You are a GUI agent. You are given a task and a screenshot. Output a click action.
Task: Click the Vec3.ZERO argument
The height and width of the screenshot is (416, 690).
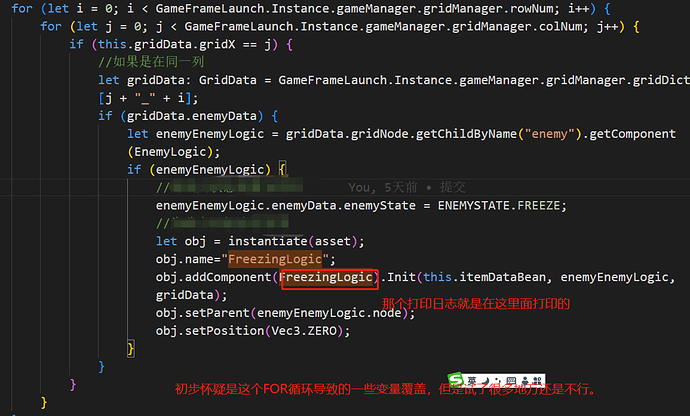click(304, 330)
